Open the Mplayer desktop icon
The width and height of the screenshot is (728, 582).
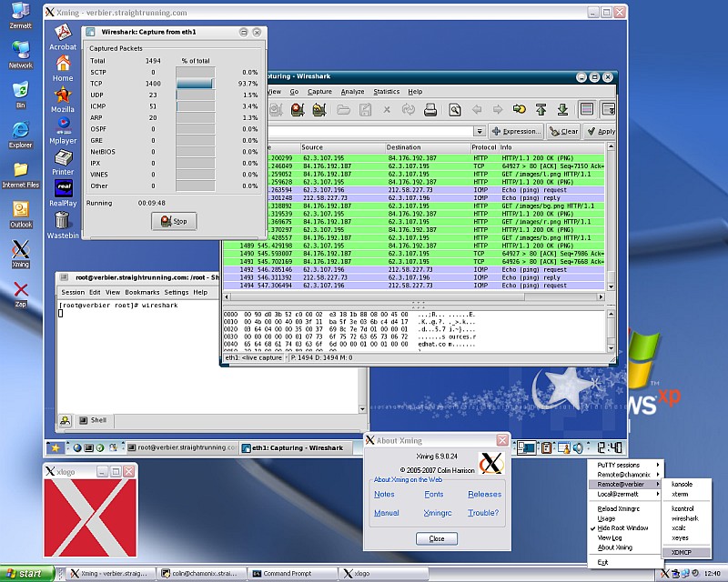(63, 131)
